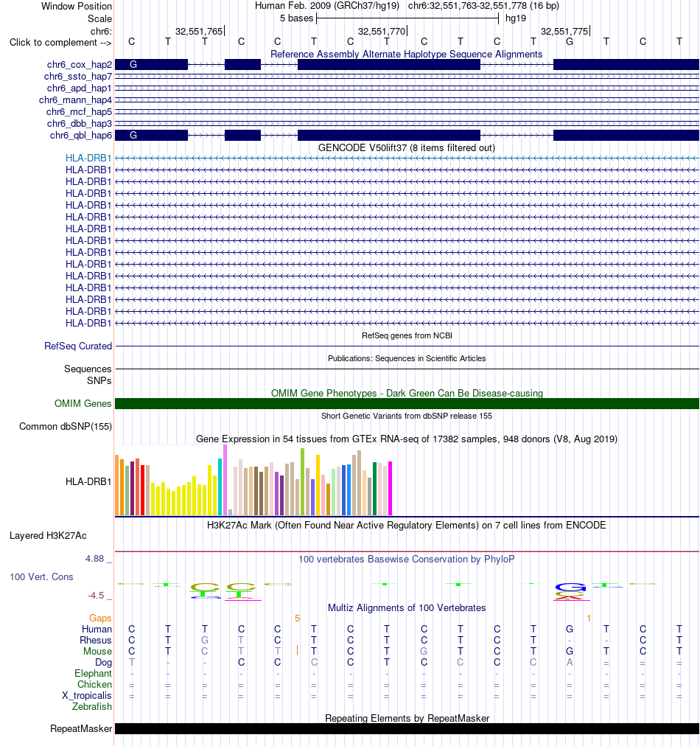
Task: Click the HLA-DRB1 label beside GTEx bar chart
Action: (88, 482)
